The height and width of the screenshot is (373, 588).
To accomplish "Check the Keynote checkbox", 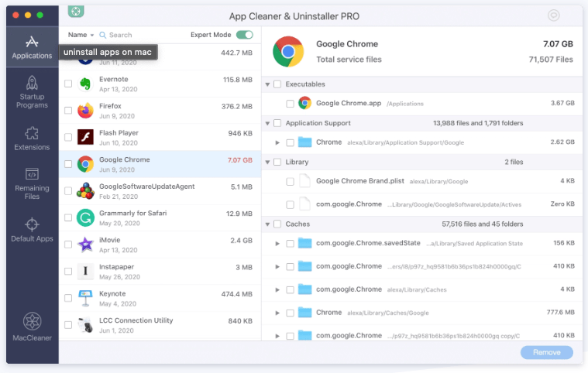I will (68, 298).
